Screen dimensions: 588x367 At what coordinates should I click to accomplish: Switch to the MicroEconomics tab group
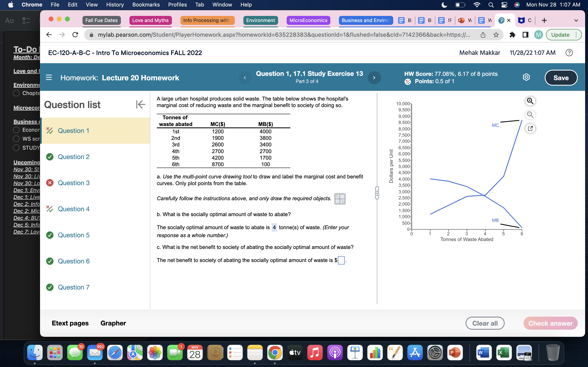(x=308, y=20)
